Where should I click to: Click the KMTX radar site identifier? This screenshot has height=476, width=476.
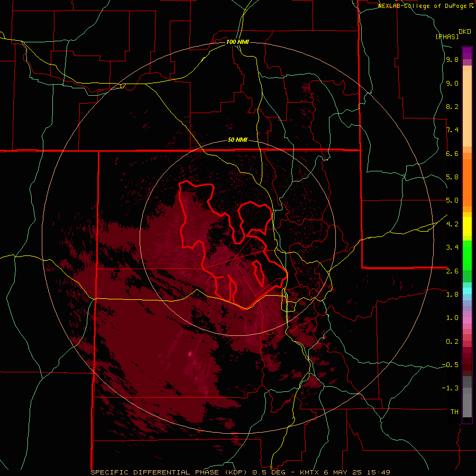pos(310,472)
